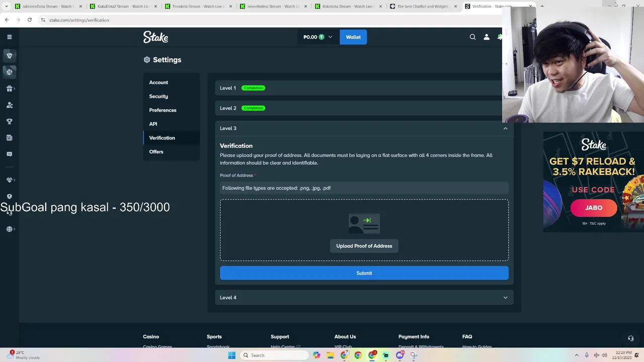Open the Sponsorships handshake icon in sidebar

pyautogui.click(x=9, y=180)
